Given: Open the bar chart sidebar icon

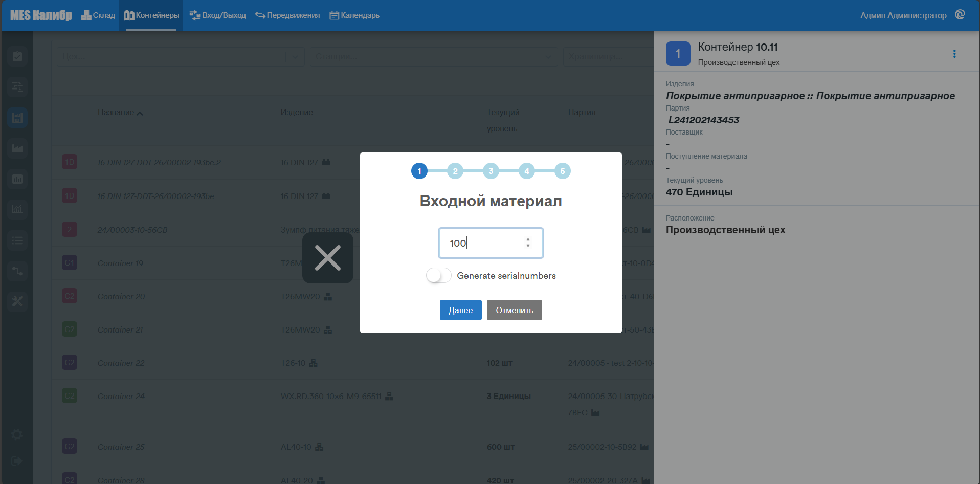Looking at the screenshot, I should [x=17, y=179].
